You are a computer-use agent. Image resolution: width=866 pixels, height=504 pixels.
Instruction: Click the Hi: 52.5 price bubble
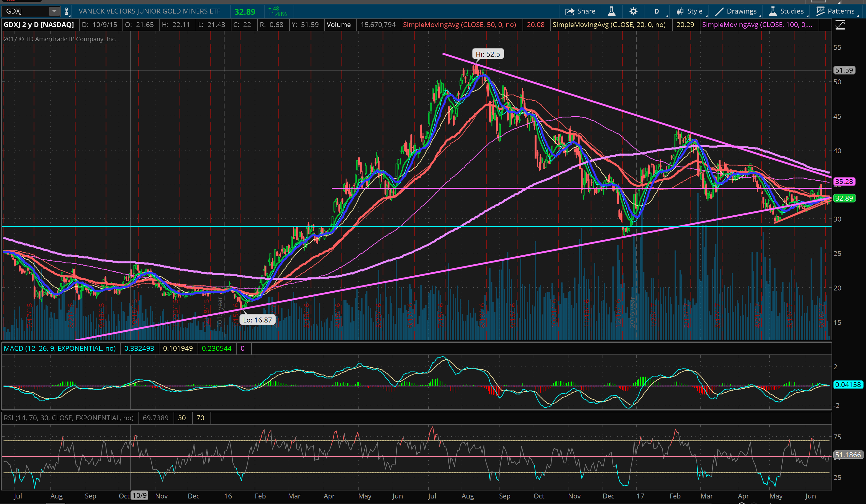pos(488,54)
